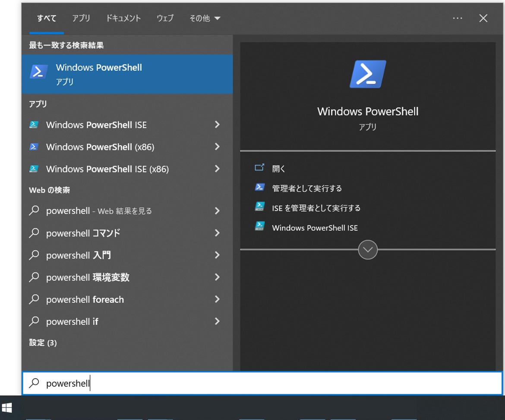Image resolution: width=505 pixels, height=420 pixels.
Task: Click the Windows PowerShell (x86) result icon
Action: click(x=34, y=147)
